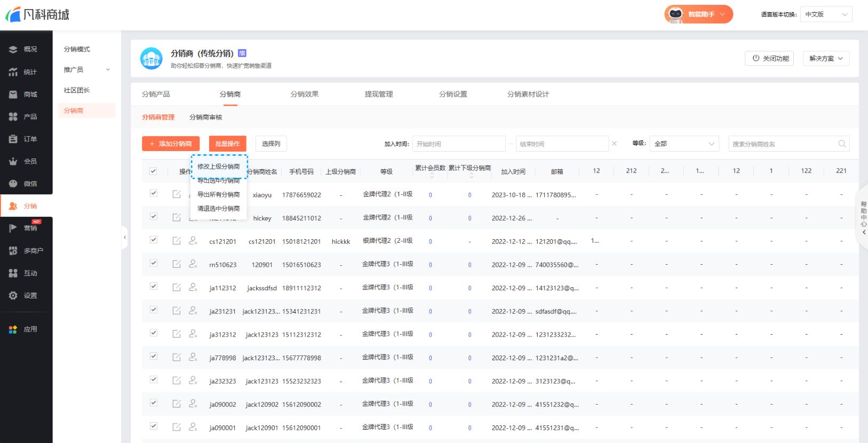Uncheck the cs121201 row checkbox
868x443 pixels.
[x=154, y=240]
